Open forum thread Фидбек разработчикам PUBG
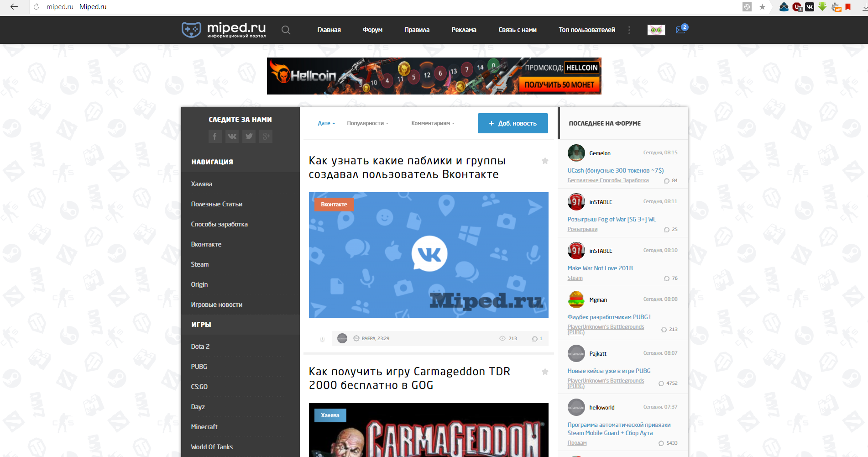Image resolution: width=868 pixels, height=457 pixels. pyautogui.click(x=609, y=317)
